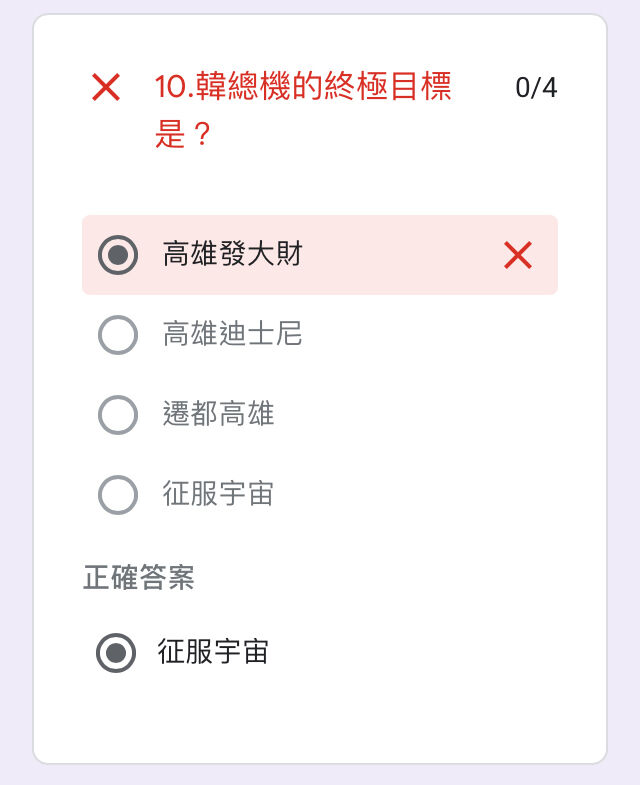The width and height of the screenshot is (640, 785).
Task: Select the unselected 征服宇宙 option radio button
Action: pos(118,495)
